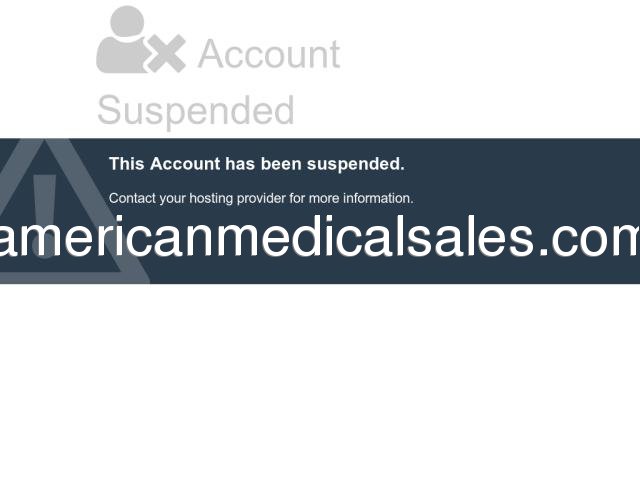Click the "more information." text
The height and width of the screenshot is (482, 640).
[361, 198]
